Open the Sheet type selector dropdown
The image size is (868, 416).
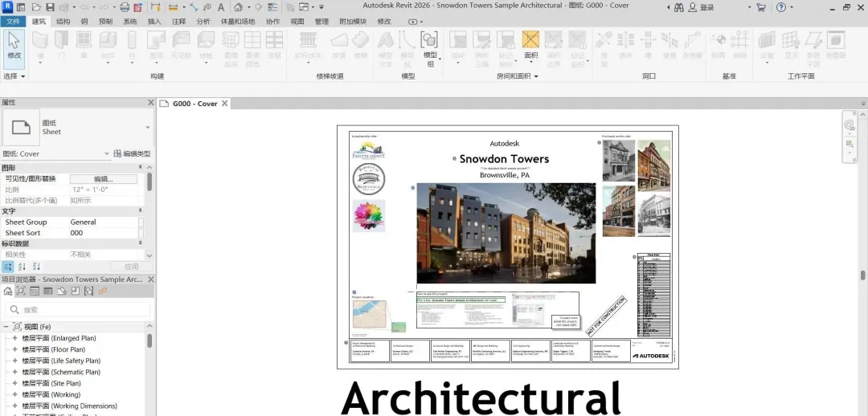[148, 128]
